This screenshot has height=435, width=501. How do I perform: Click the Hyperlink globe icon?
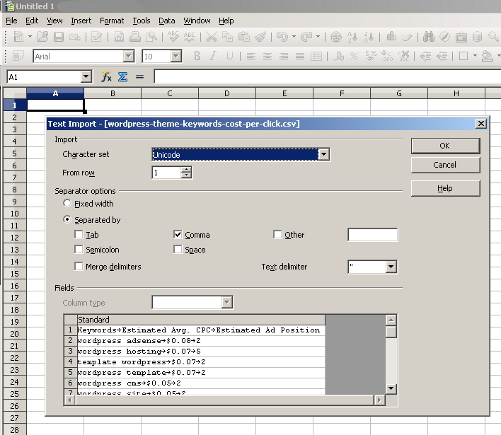(x=336, y=37)
